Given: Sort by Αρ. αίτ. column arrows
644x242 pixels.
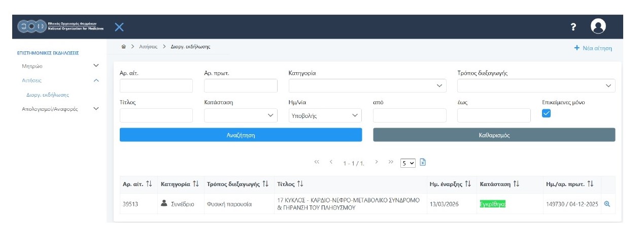Looking at the screenshot, I should (x=149, y=184).
